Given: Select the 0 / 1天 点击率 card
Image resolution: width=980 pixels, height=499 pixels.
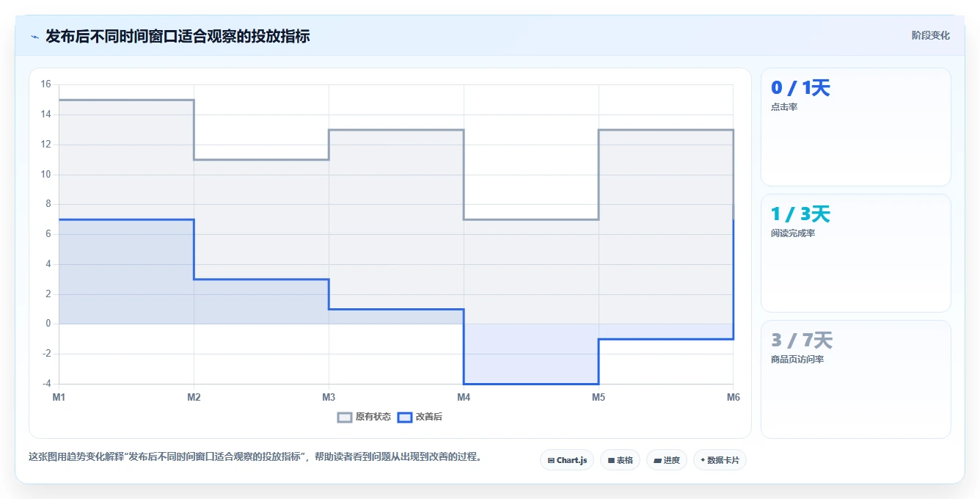Looking at the screenshot, I should coord(855,127).
